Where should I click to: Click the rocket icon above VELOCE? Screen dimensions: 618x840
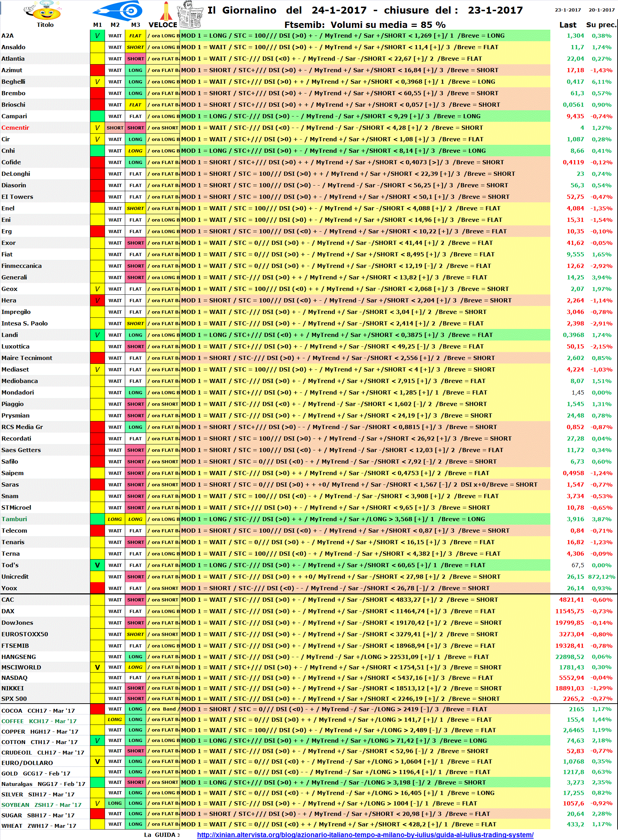(x=166, y=10)
